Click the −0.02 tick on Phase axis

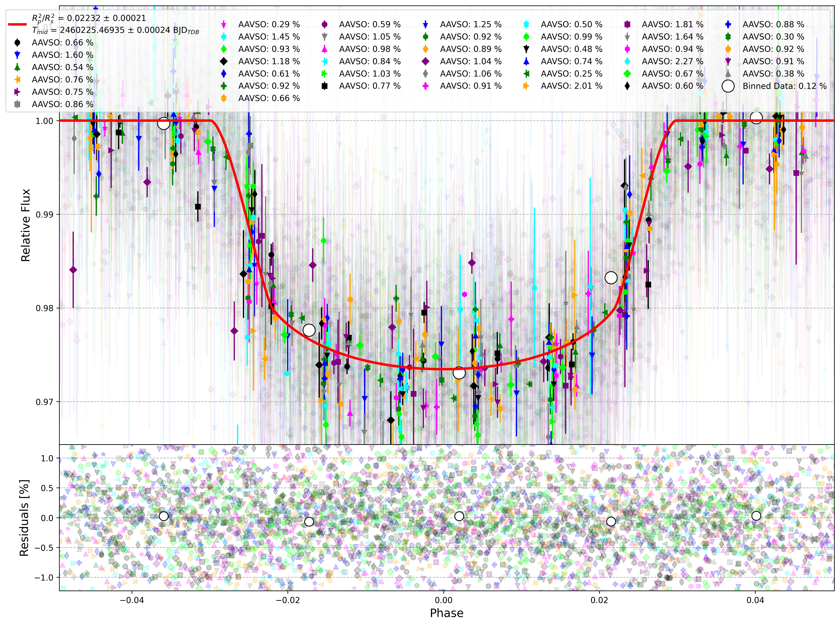[x=288, y=600]
